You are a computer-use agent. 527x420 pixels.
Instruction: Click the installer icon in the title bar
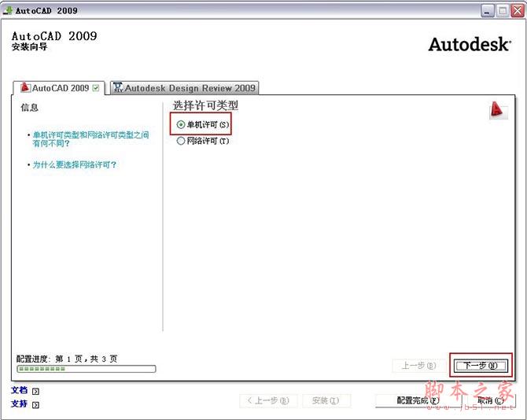pos(7,10)
